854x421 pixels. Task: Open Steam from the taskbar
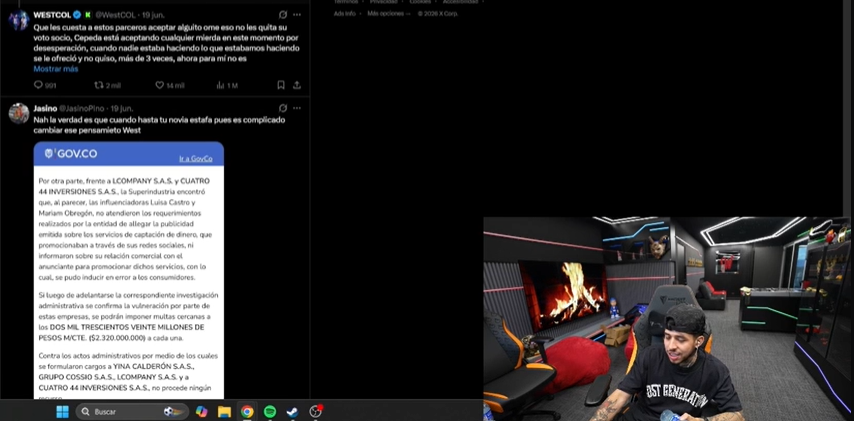tap(292, 412)
